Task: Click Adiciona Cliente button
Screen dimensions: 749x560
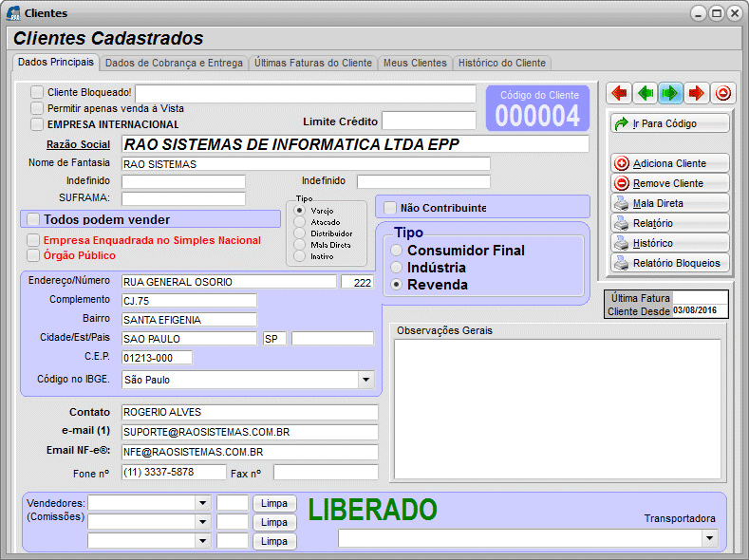Action: (x=669, y=163)
